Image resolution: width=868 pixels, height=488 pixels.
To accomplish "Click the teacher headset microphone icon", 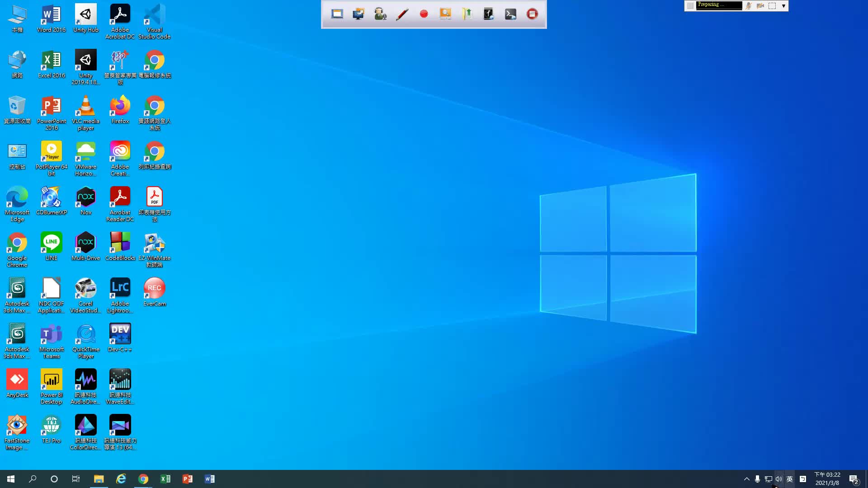I will (380, 14).
